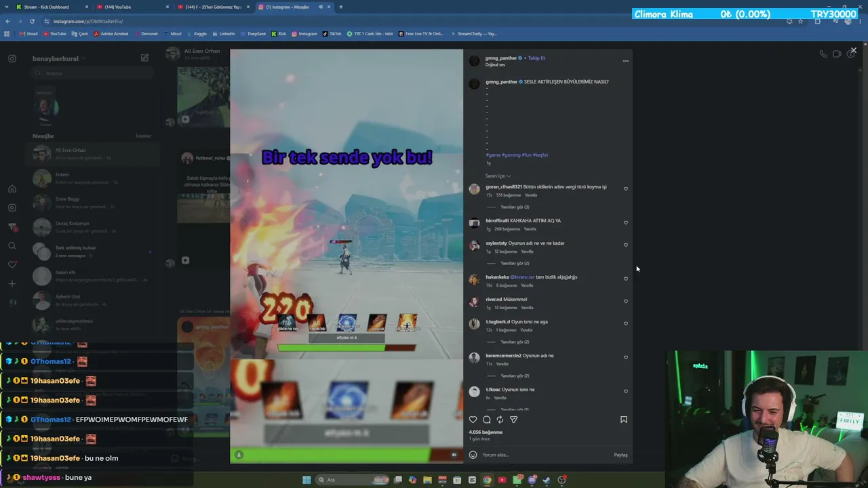
Task: Open the #gaming hashtag link
Action: pos(511,155)
